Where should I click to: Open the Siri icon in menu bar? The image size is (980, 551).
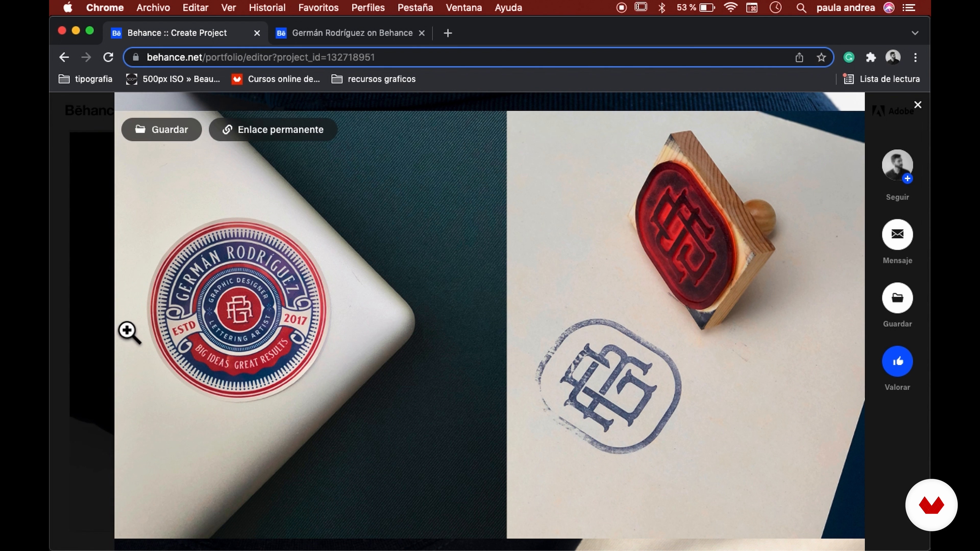coord(889,8)
